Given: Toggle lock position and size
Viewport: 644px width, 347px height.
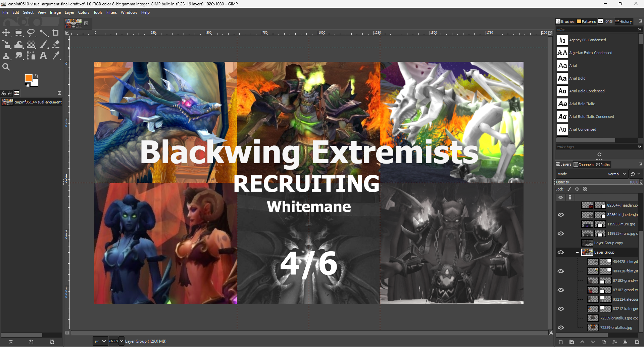Looking at the screenshot, I should coord(577,189).
